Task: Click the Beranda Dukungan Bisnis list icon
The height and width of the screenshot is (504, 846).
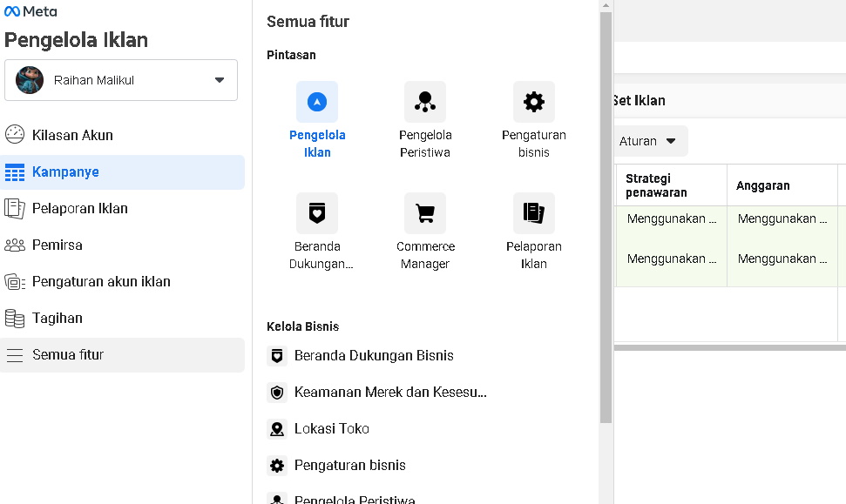Action: pyautogui.click(x=277, y=356)
